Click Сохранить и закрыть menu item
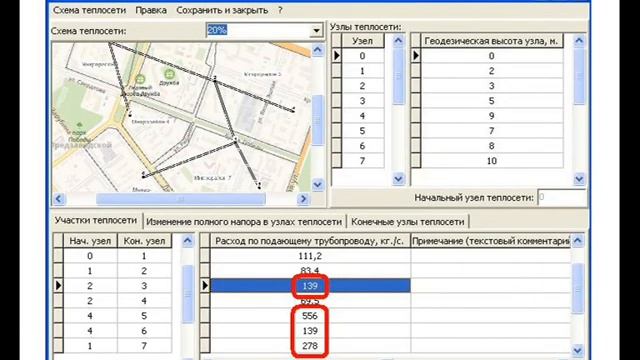 coord(222,10)
